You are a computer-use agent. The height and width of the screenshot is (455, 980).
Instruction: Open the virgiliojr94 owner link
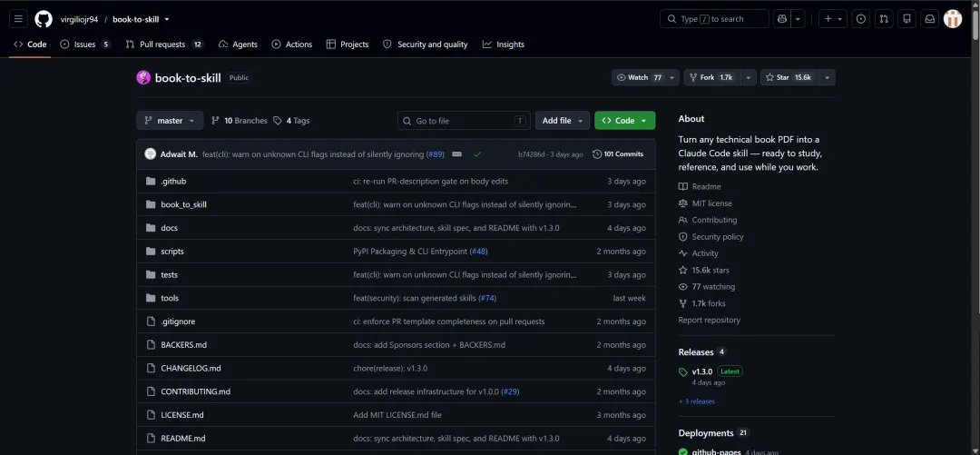(x=79, y=19)
